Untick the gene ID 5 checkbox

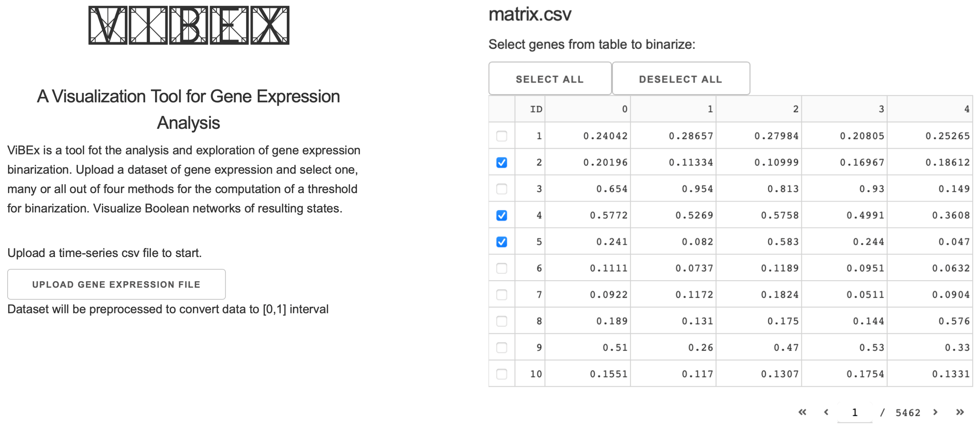coord(501,242)
